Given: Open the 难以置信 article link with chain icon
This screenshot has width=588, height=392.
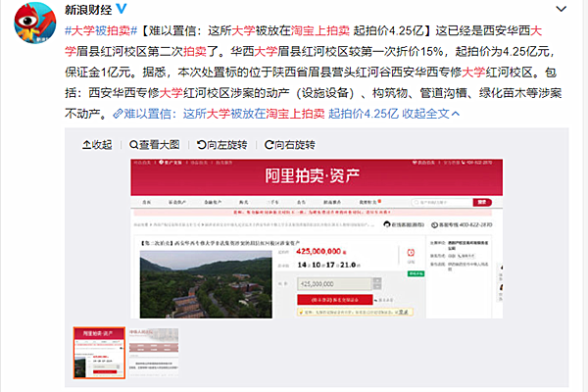Looking at the screenshot, I should click(256, 114).
